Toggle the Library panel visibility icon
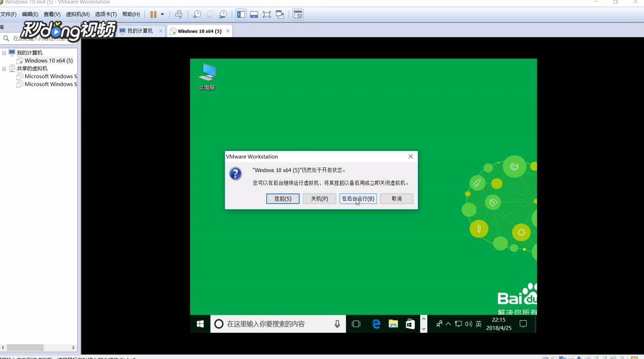 (x=241, y=14)
